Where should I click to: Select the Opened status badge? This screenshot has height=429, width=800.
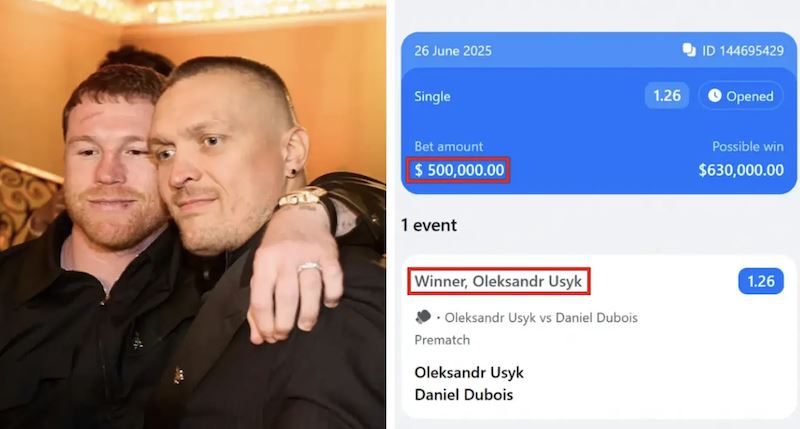pos(740,96)
